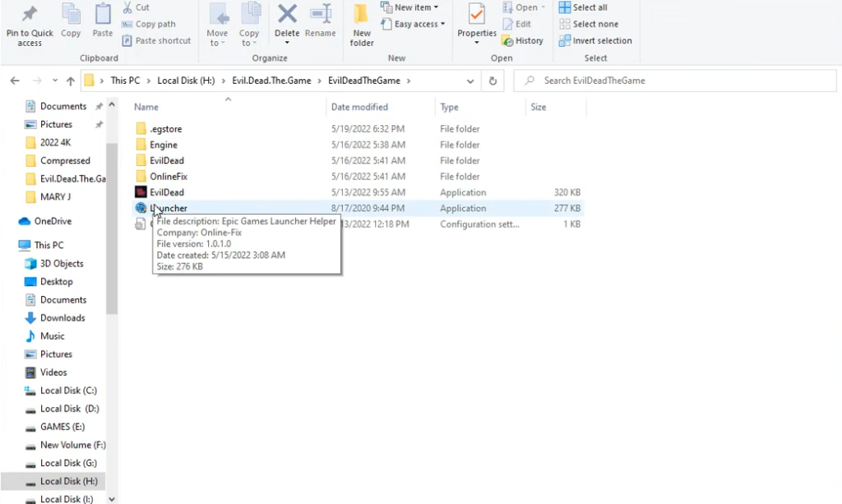Select the Engine folder

click(x=358, y=145)
